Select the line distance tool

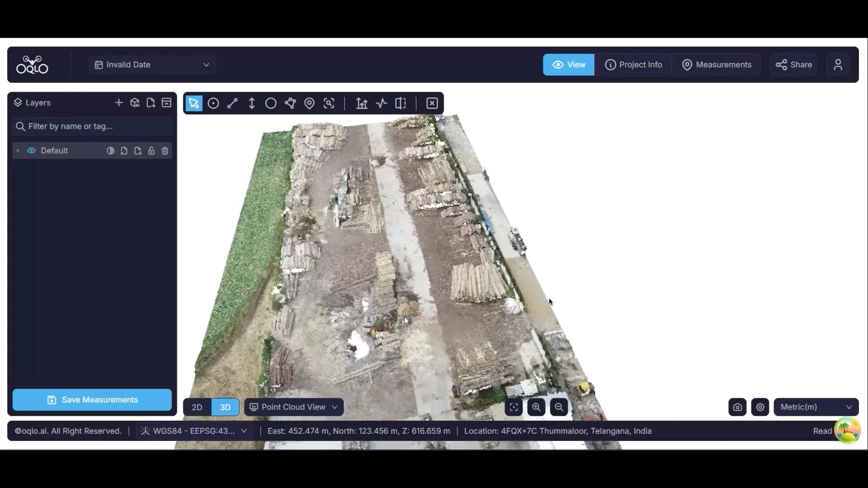click(x=232, y=103)
